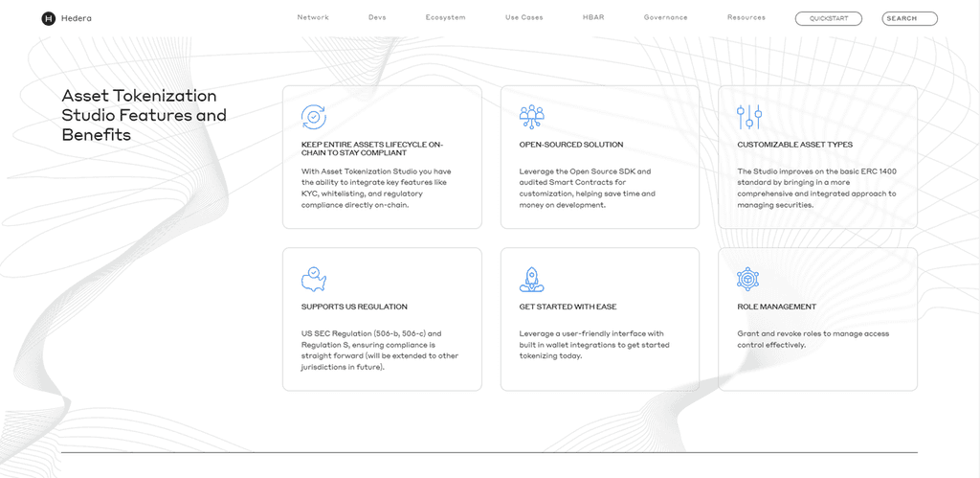
Task: Click the KYC, whitelisting description paragraph
Action: pyautogui.click(x=374, y=189)
